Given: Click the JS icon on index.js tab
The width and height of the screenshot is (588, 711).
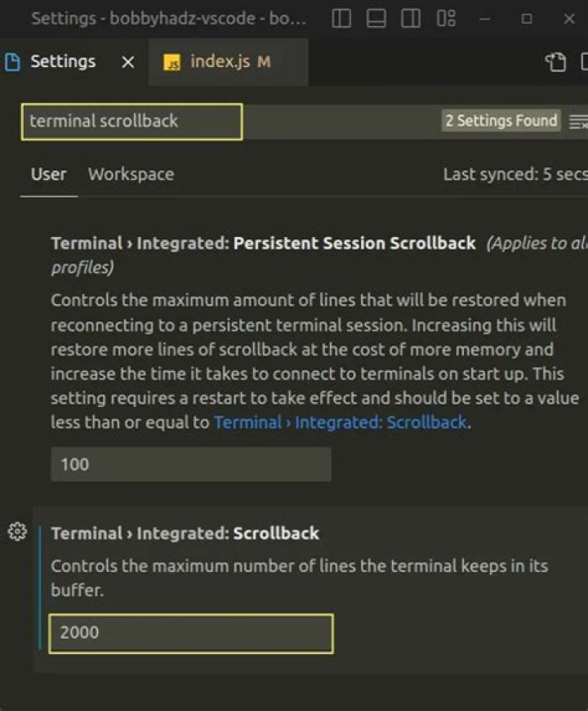Looking at the screenshot, I should 171,62.
